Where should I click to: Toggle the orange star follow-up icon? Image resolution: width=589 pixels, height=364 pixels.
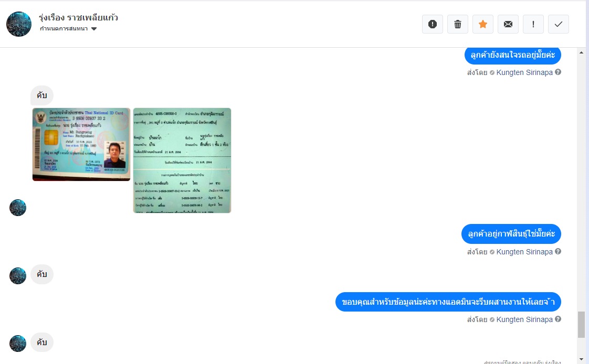482,25
